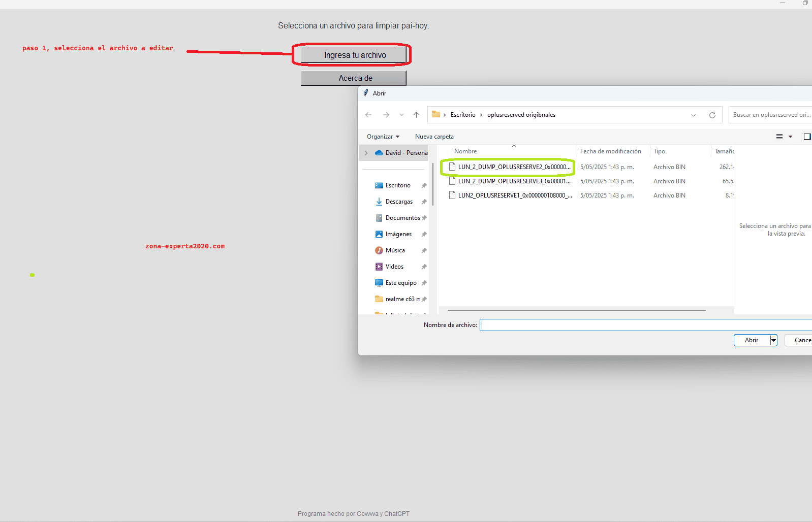812x522 pixels.
Task: Open Imágenes folder in sidebar
Action: point(398,234)
